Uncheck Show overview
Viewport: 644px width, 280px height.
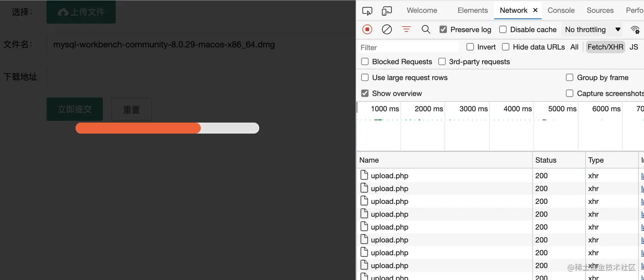(365, 93)
